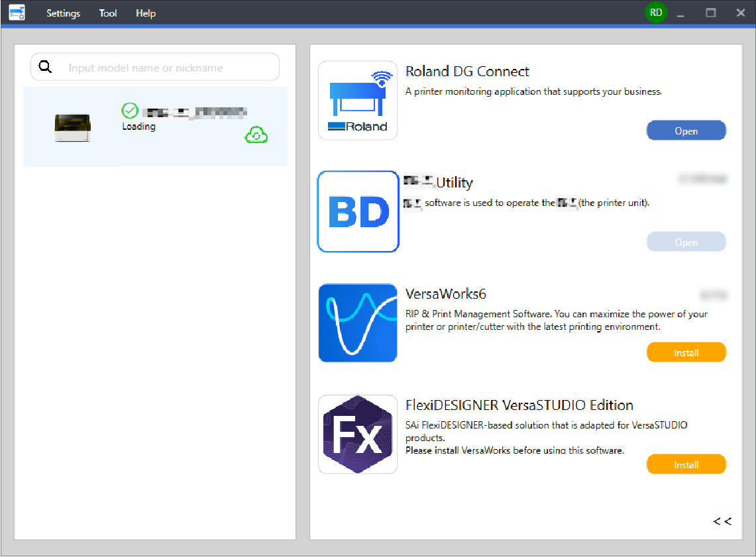Screen dimensions: 756x557
Task: Open the Settings menu
Action: (x=63, y=13)
